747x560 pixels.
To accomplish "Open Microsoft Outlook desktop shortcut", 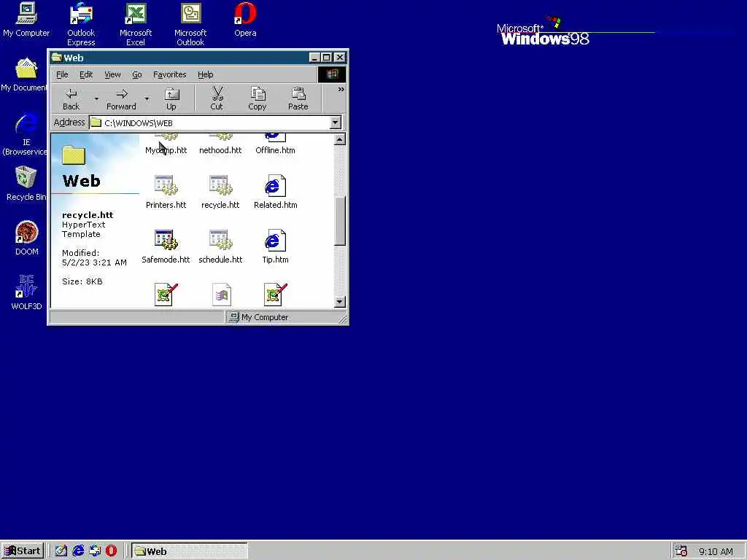I will coord(190,24).
